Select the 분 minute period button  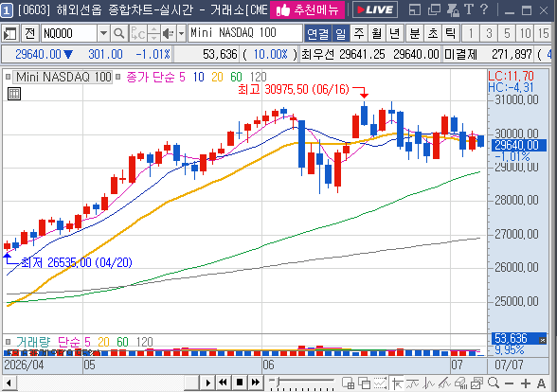click(x=415, y=34)
